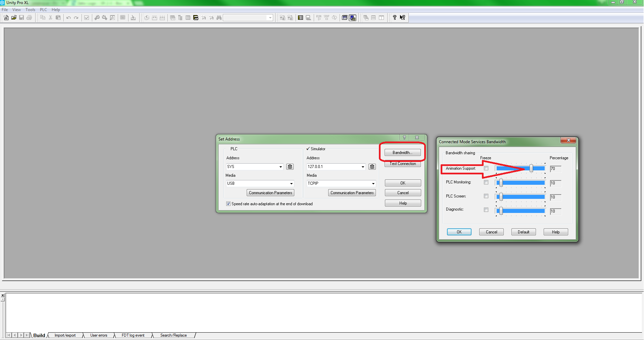This screenshot has width=644, height=340.
Task: Expand the Simulator Address 127.0.0.1 dropdown
Action: [x=363, y=167]
